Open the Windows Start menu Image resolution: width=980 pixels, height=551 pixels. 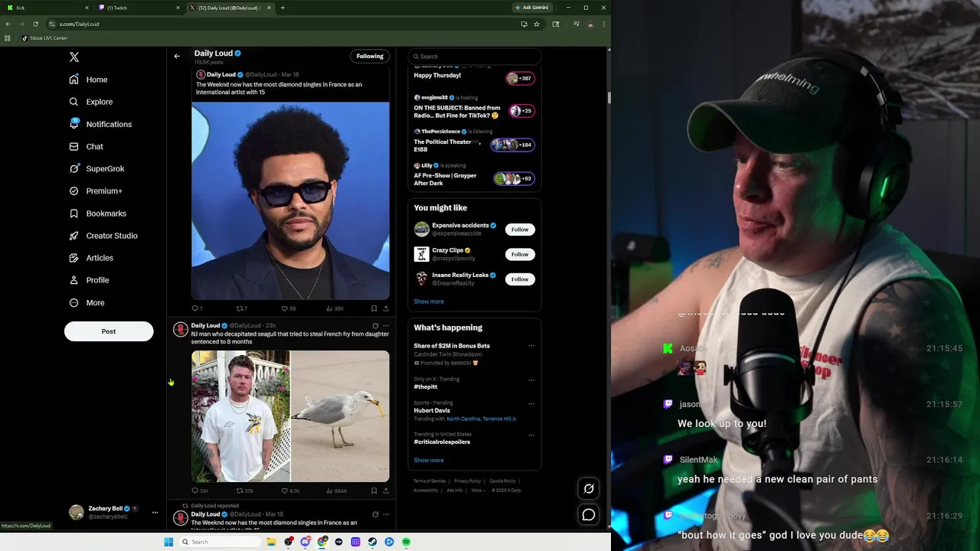(x=168, y=542)
